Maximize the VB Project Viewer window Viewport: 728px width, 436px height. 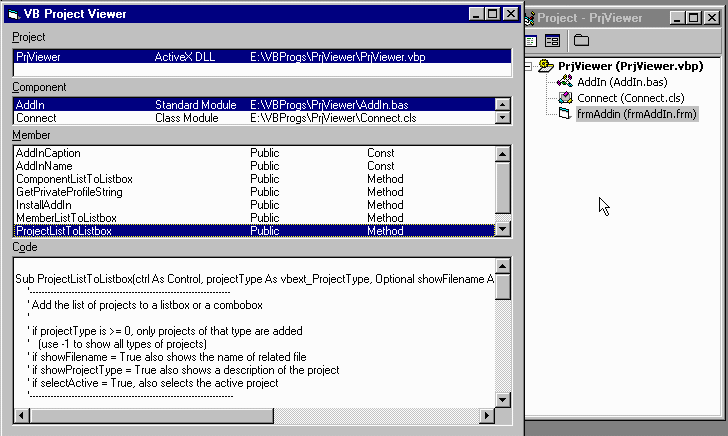tap(493, 14)
